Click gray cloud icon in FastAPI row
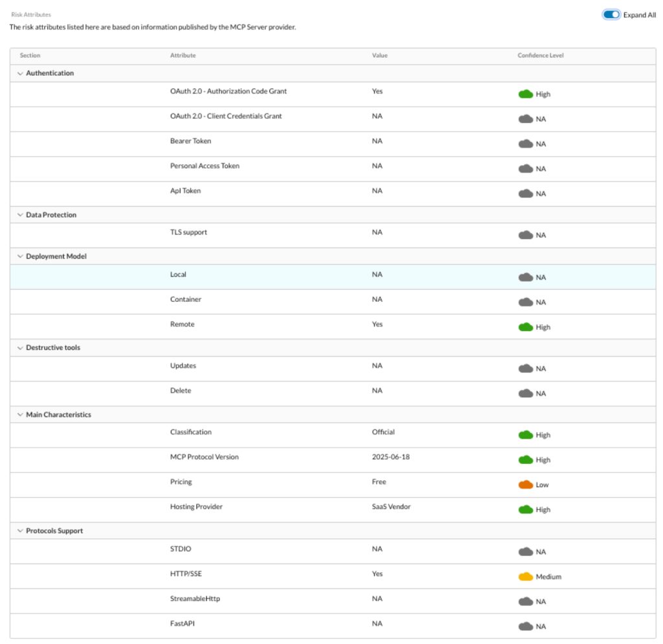The height and width of the screenshot is (644, 663). pyautogui.click(x=526, y=627)
